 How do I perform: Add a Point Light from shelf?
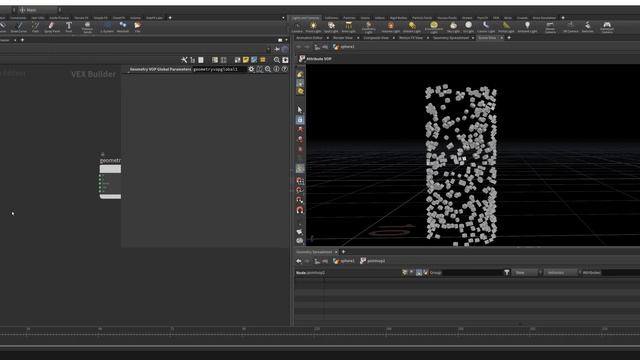point(313,27)
